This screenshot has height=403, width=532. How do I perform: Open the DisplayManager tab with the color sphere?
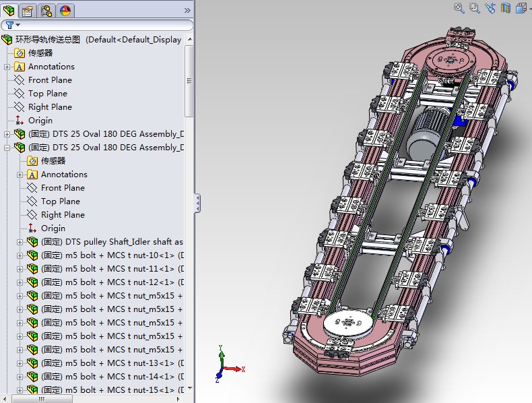point(65,11)
